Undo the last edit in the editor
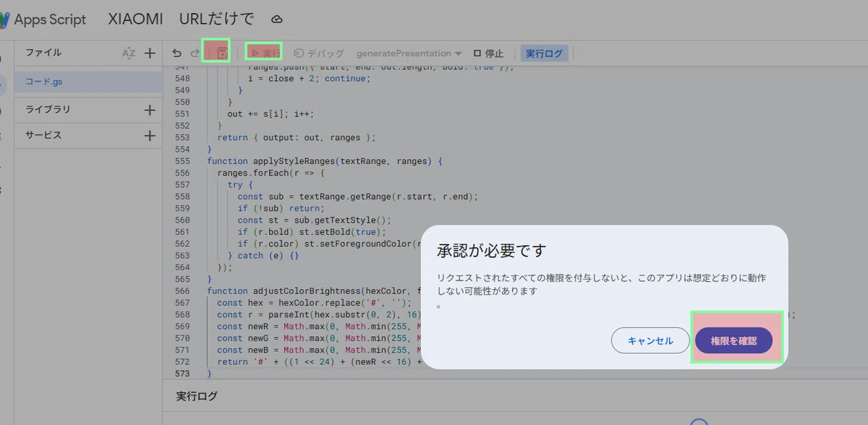The image size is (868, 425). tap(176, 53)
